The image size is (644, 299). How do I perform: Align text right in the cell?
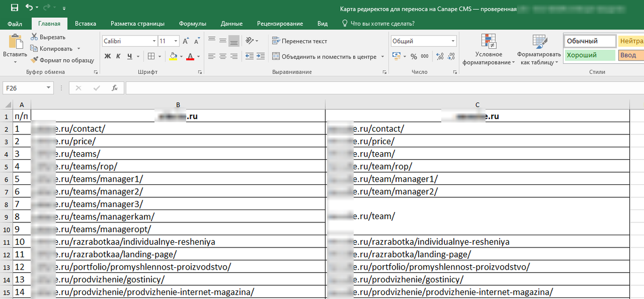coord(233,56)
